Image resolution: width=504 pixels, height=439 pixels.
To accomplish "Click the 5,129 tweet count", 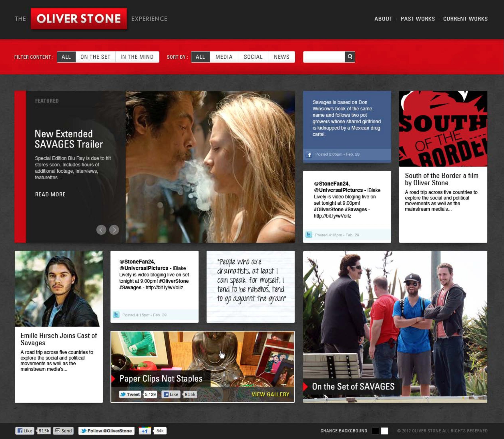I will coord(150,394).
